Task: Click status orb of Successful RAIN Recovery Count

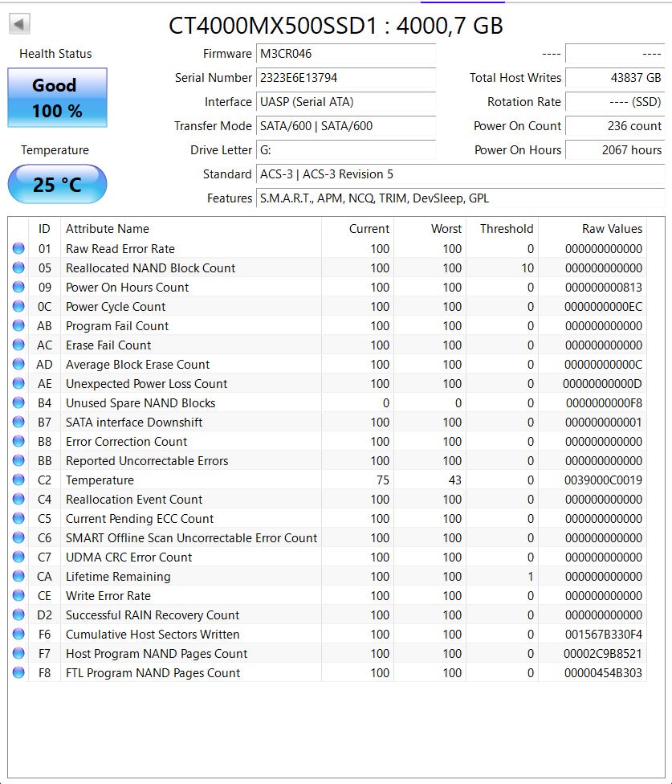Action: (x=18, y=615)
